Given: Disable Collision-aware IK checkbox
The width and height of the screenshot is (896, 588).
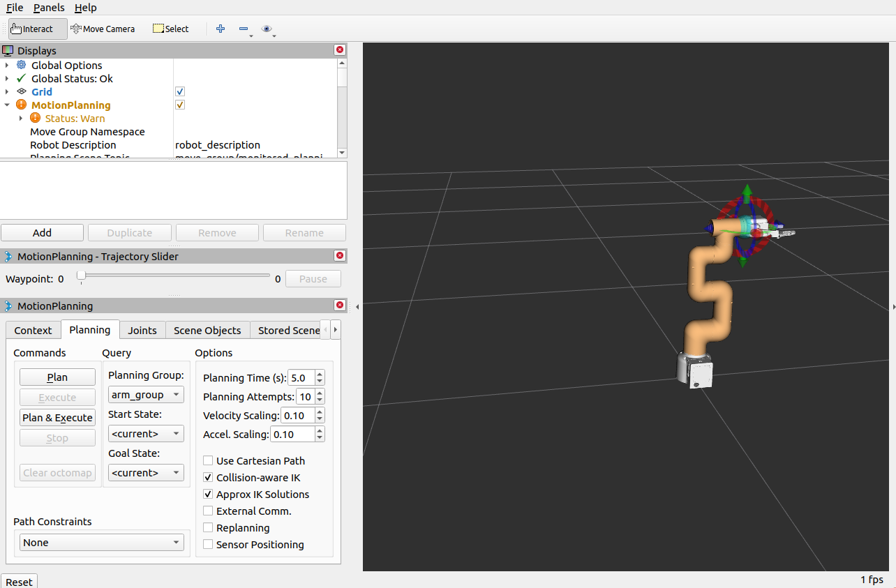Looking at the screenshot, I should [208, 478].
